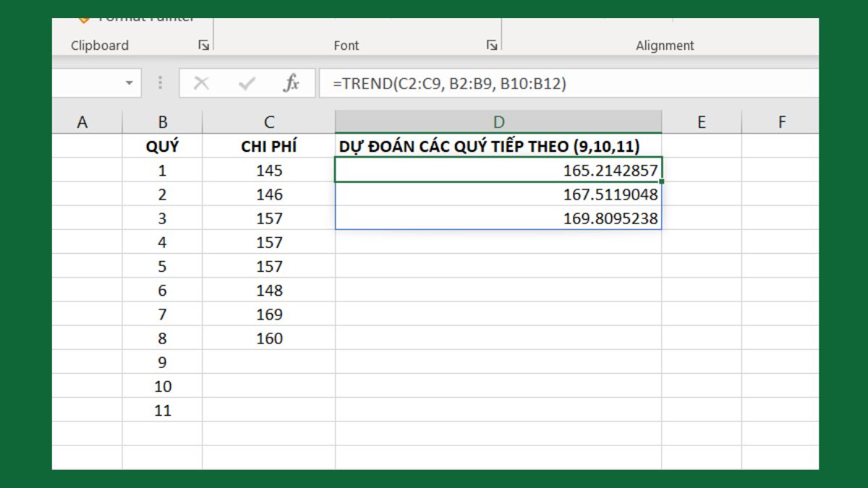This screenshot has width=868, height=488.
Task: Open the Clipboard dialog launcher arrow
Action: pos(203,45)
